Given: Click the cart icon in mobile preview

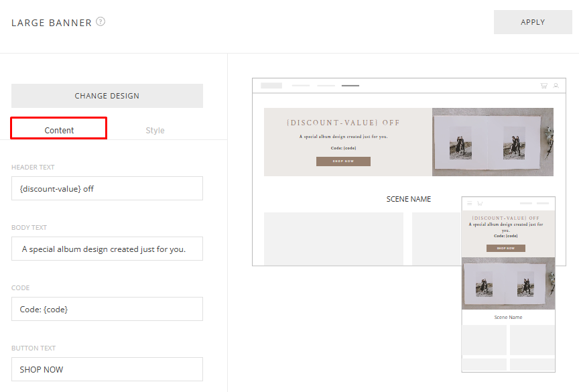Looking at the screenshot, I should [479, 203].
